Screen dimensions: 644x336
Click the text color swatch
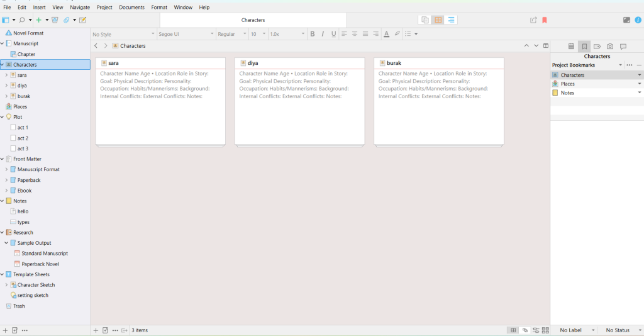pos(386,34)
